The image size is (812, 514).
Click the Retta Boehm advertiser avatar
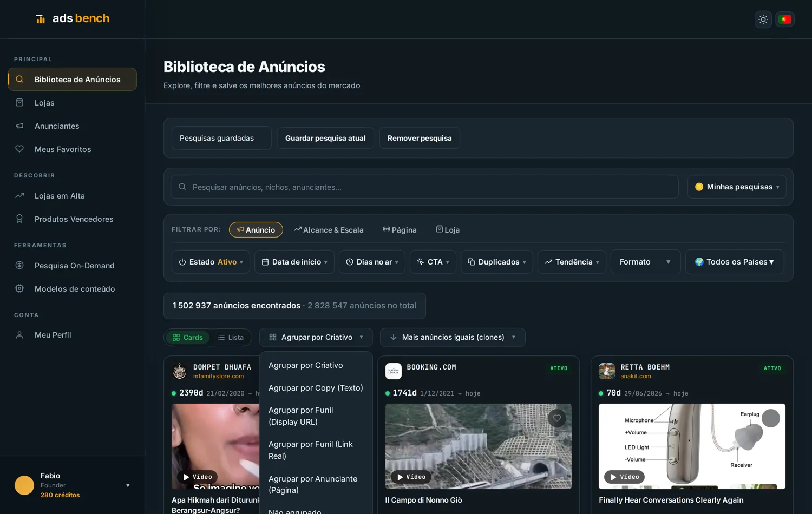pyautogui.click(x=607, y=371)
